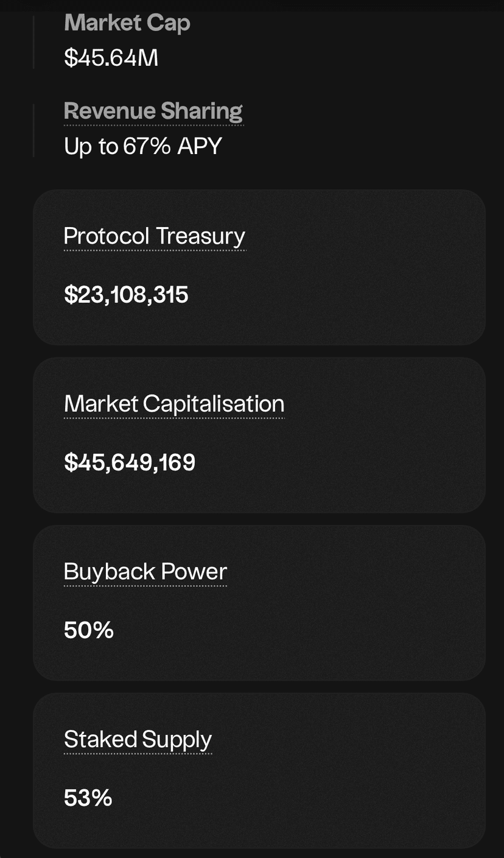Click the 53% staked supply value

(x=88, y=798)
